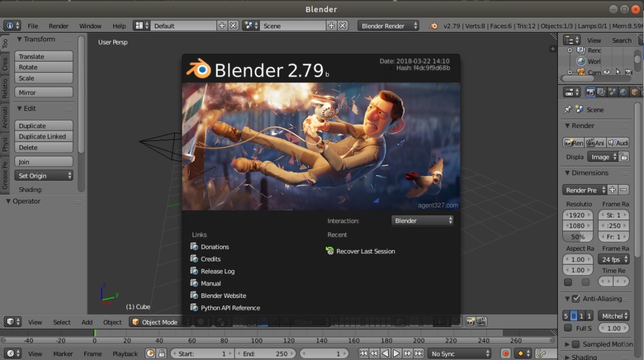The width and height of the screenshot is (644, 360).
Task: Toggle Camera visibility eye in outliner
Action: [607, 72]
